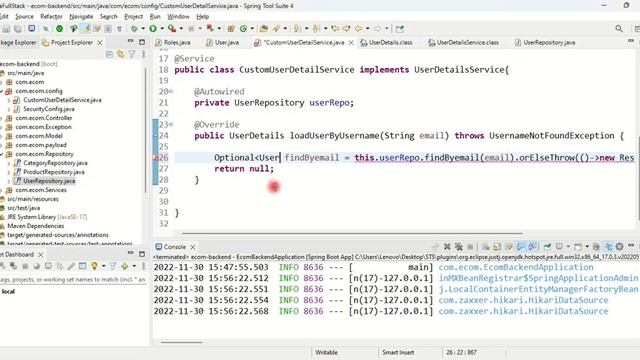Click com.ecom.EcomBackendApplication link in Console

516,267
